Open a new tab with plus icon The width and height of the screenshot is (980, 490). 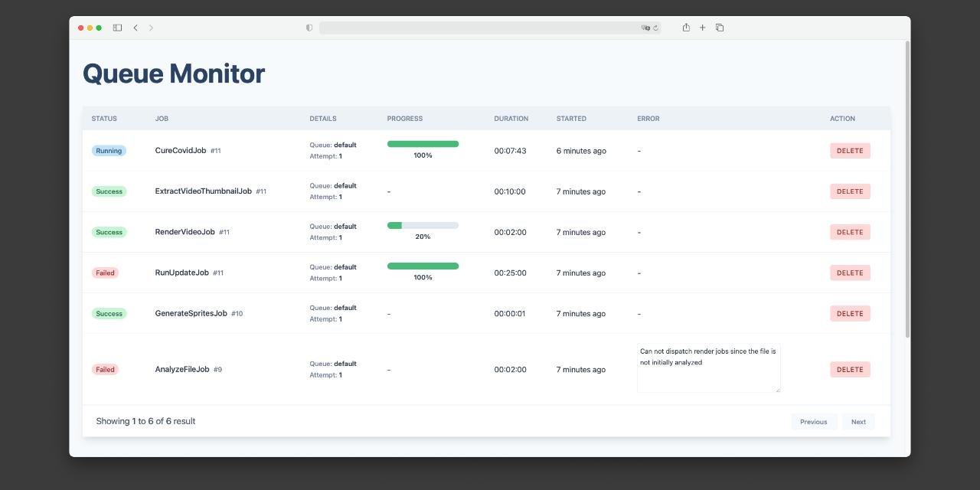702,28
